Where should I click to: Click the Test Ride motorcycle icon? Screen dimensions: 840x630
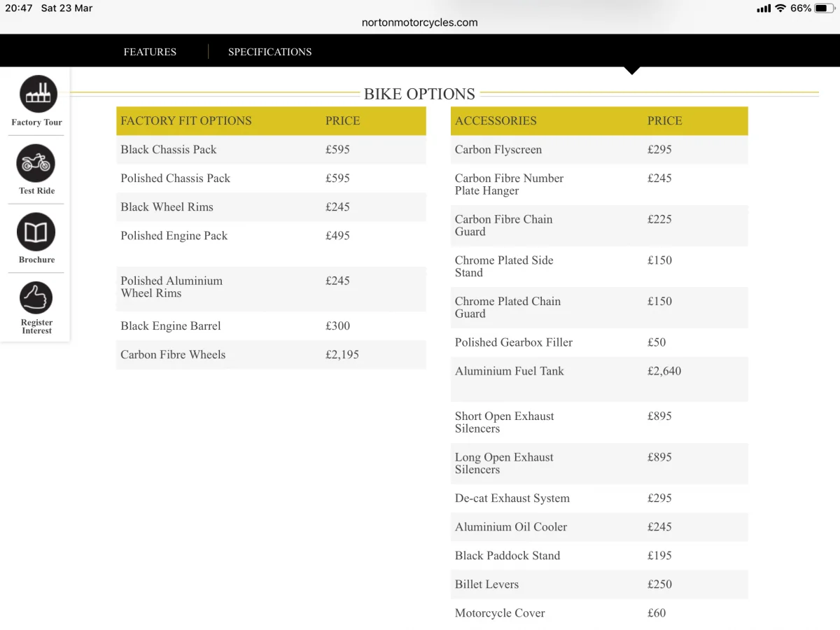pyautogui.click(x=36, y=163)
